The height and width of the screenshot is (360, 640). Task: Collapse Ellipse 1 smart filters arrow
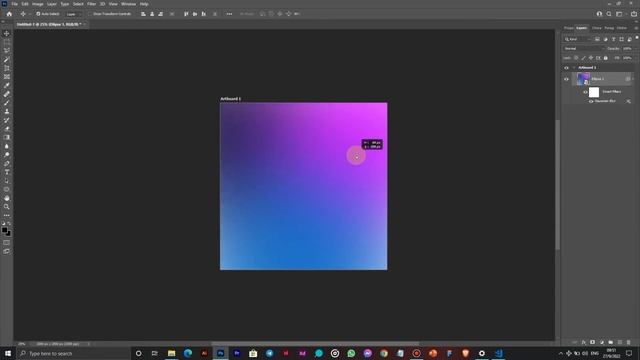click(x=633, y=79)
